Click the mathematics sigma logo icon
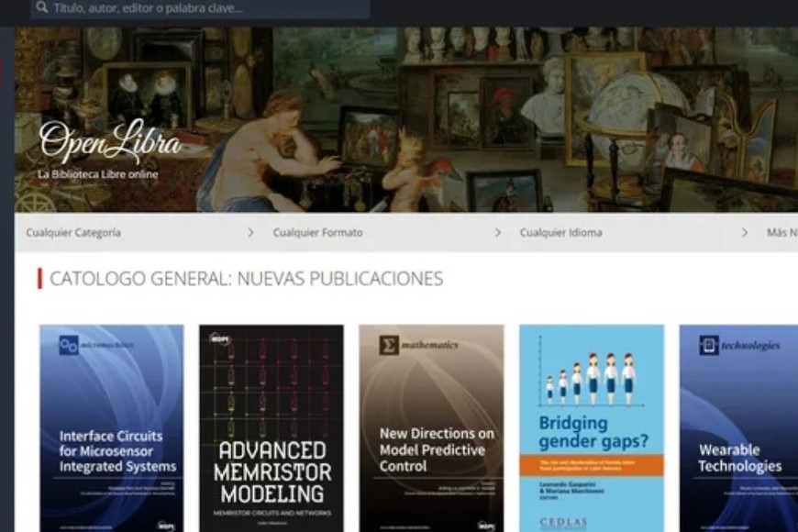Viewport: 798px width, 532px height. pos(389,345)
